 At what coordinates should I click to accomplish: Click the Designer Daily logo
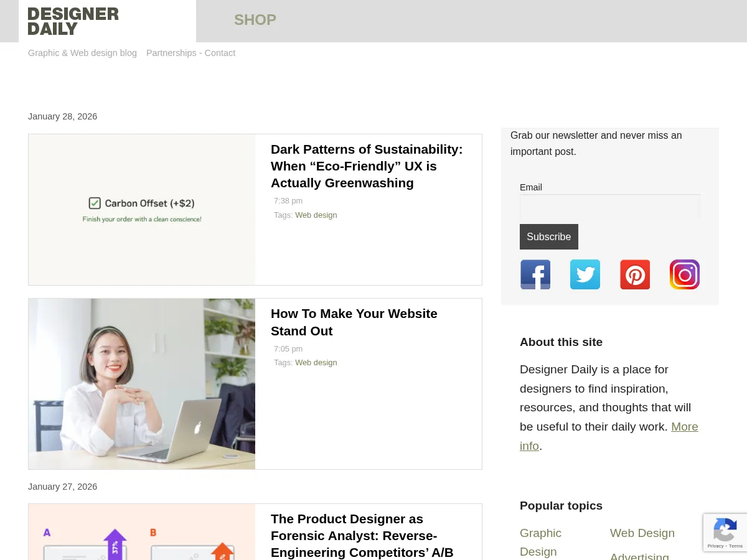73,21
